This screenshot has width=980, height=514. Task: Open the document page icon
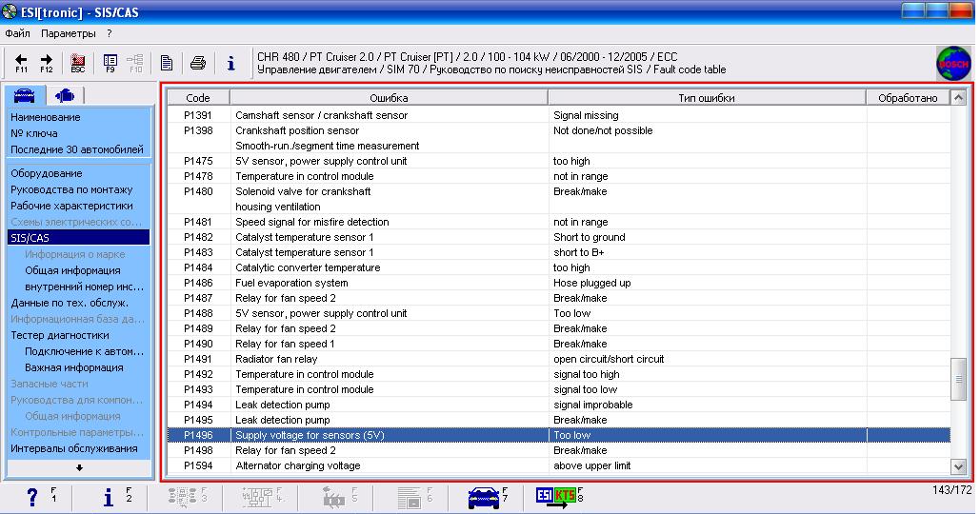click(x=167, y=63)
